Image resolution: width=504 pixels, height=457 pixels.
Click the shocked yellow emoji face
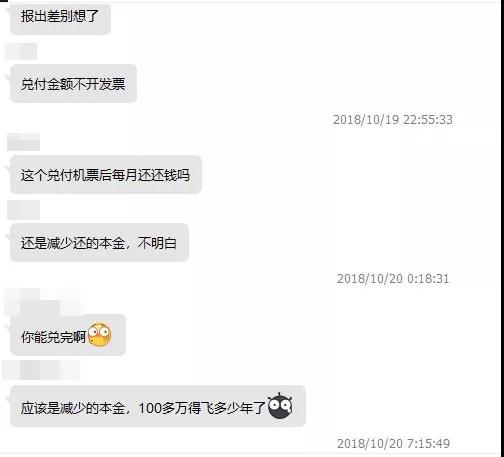click(100, 335)
